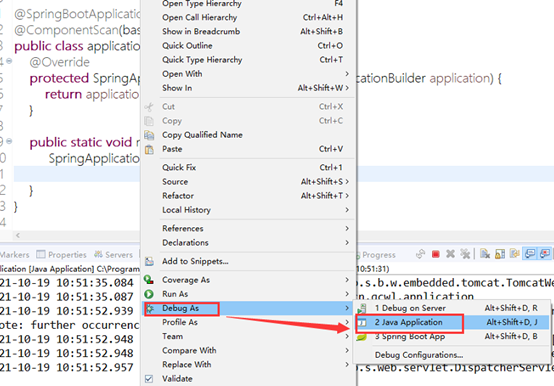Expand the Local History submenu arrow
Screen dimensions: 554x386
[347, 210]
